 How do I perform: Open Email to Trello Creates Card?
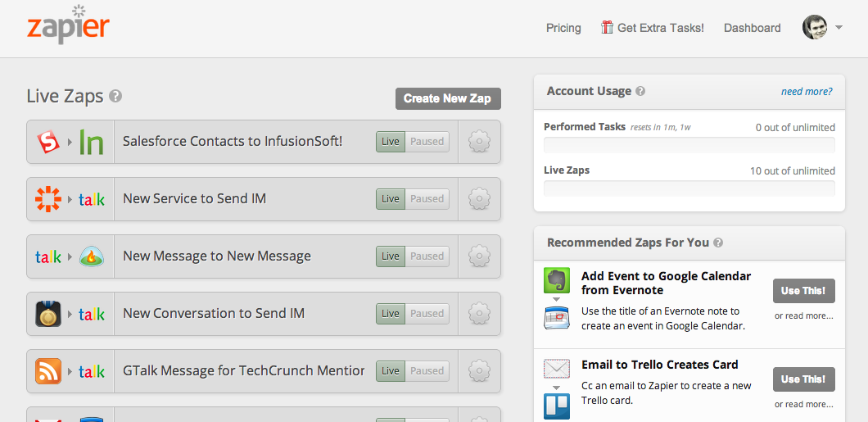(x=660, y=365)
